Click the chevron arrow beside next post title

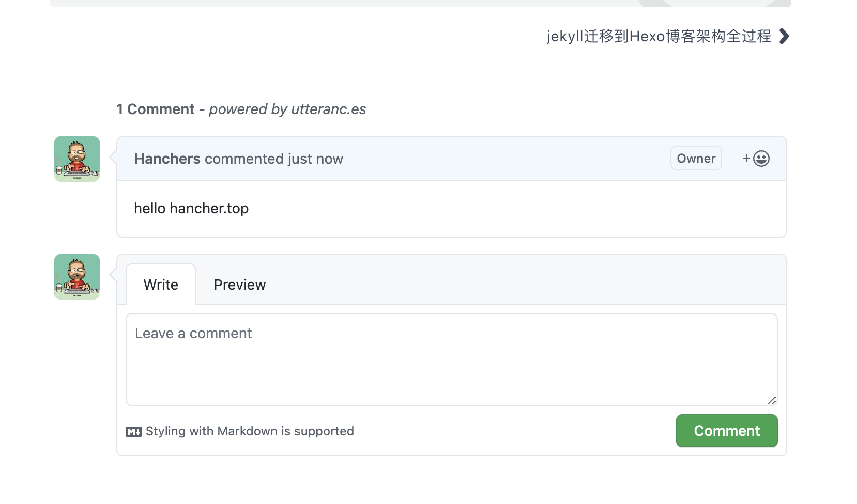point(784,37)
